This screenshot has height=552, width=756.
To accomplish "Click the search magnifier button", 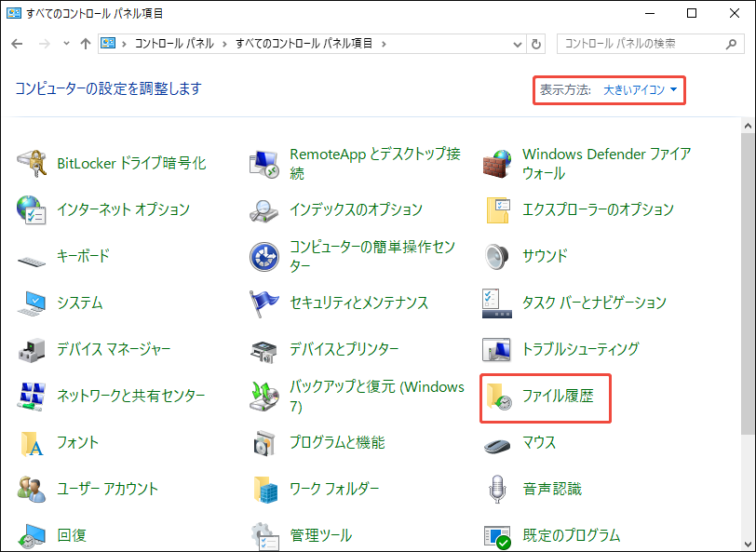I will (x=732, y=44).
